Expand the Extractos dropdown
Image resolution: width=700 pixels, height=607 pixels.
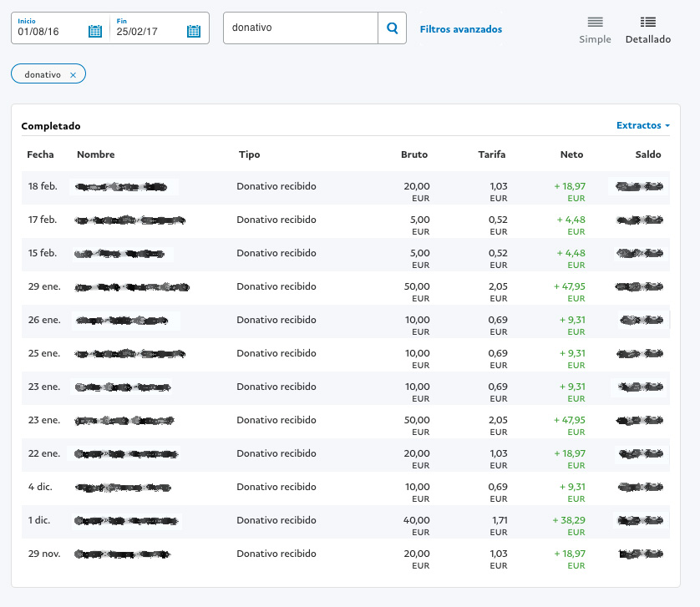pos(643,125)
